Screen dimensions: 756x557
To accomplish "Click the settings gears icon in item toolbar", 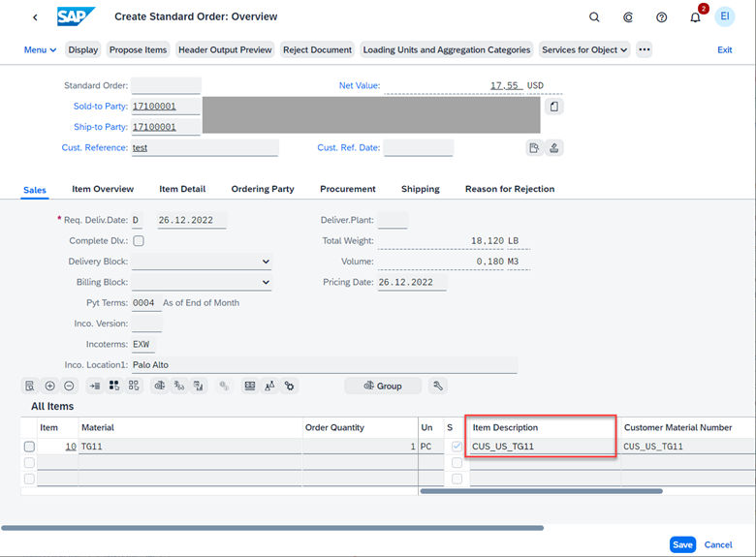I will tap(289, 386).
